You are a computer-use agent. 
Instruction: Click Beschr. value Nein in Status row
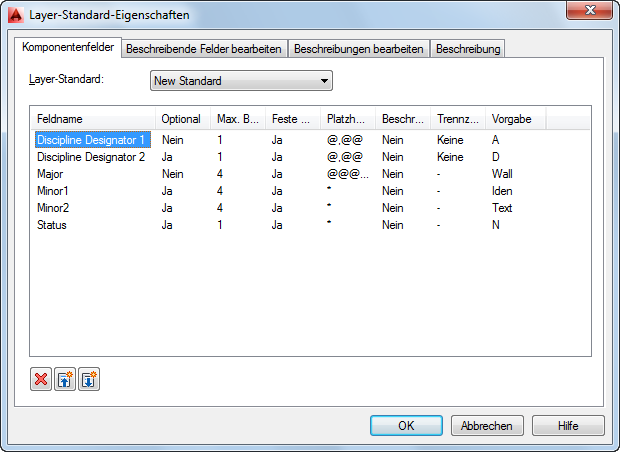(x=393, y=225)
